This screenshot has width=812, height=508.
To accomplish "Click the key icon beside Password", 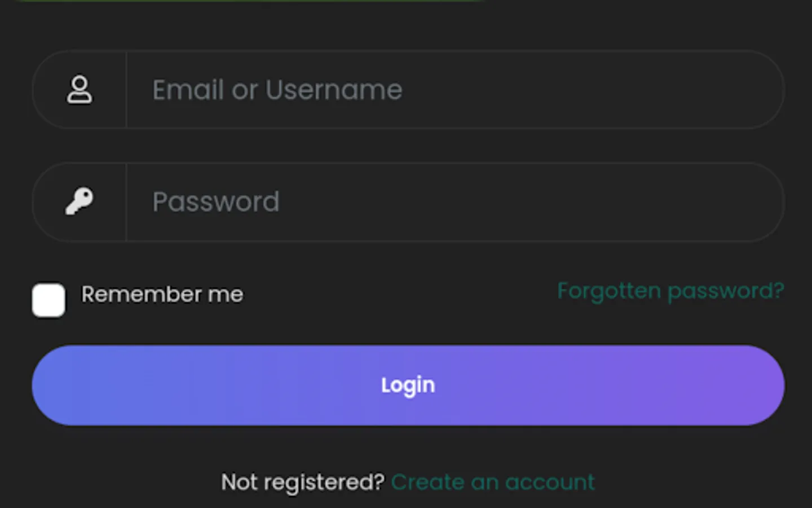I will tap(79, 202).
